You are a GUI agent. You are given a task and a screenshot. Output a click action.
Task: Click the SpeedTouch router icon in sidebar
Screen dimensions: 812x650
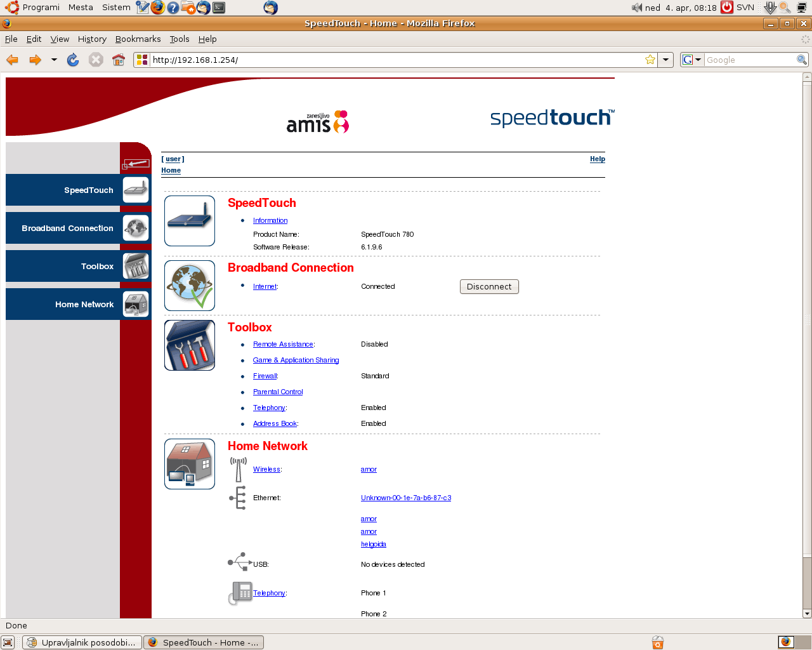click(x=136, y=190)
